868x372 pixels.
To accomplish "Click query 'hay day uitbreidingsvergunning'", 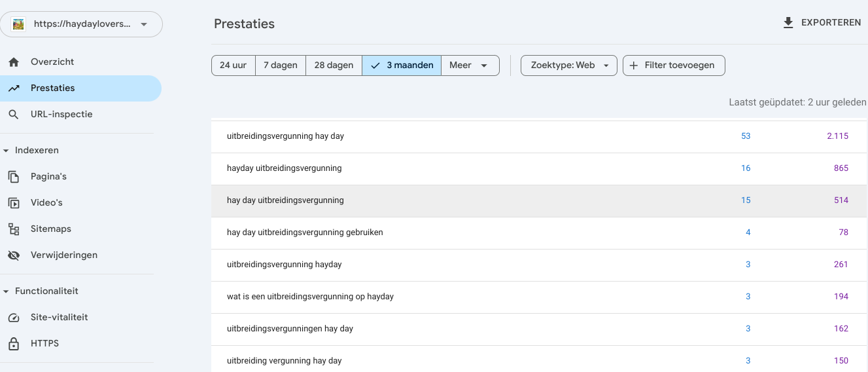I will pyautogui.click(x=285, y=200).
